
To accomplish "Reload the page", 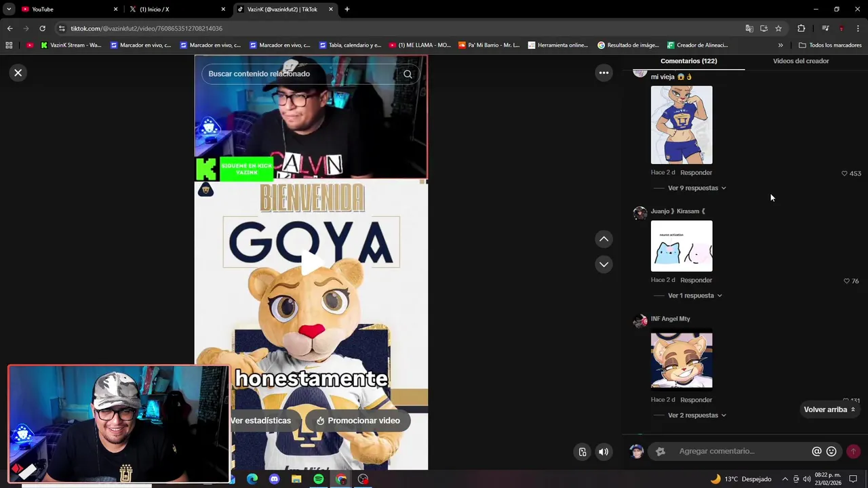I will click(42, 28).
